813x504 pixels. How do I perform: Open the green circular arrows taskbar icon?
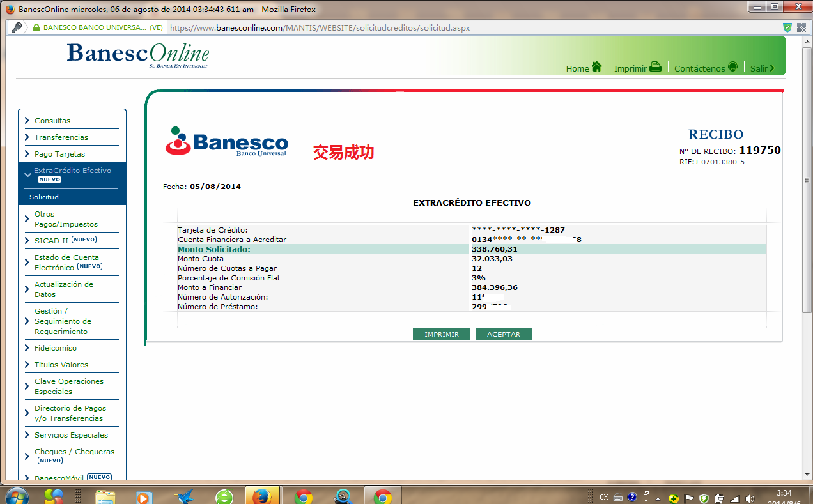coord(224,496)
